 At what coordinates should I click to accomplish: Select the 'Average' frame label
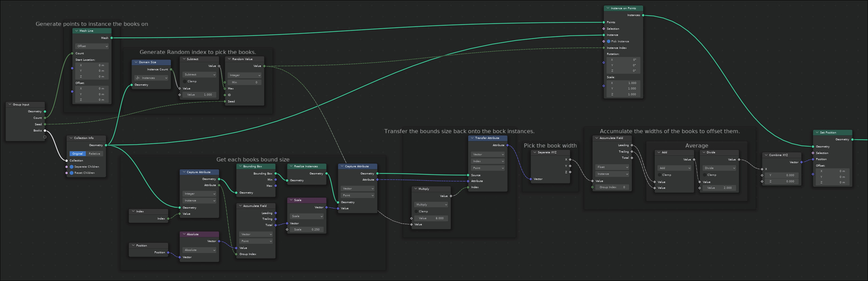[696, 145]
